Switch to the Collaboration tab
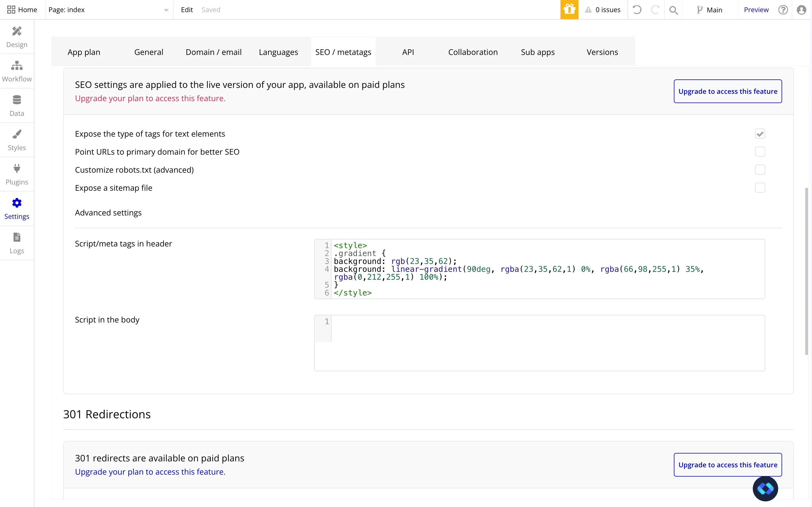Viewport: 812px width, 507px height. pos(473,52)
